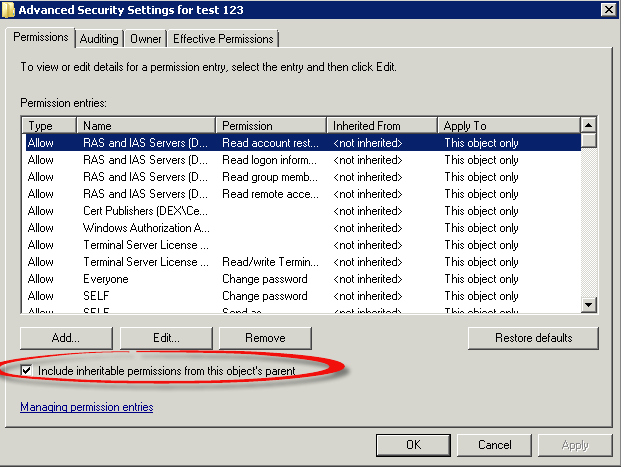
Task: Go to Effective Permissions tab
Action: pos(223,39)
